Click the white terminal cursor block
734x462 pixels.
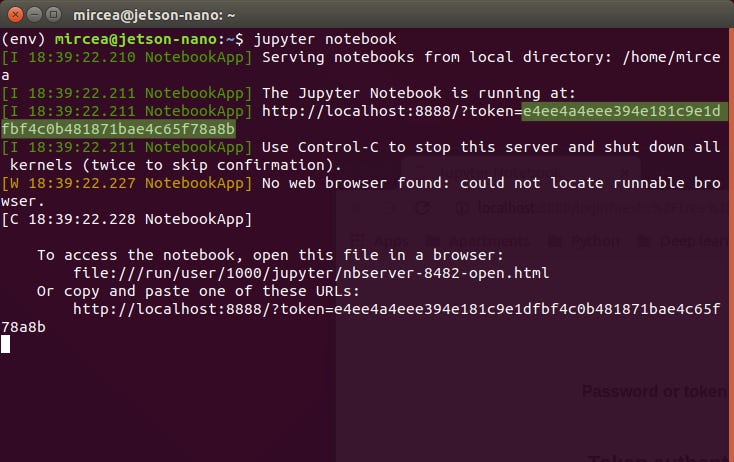pos(6,345)
